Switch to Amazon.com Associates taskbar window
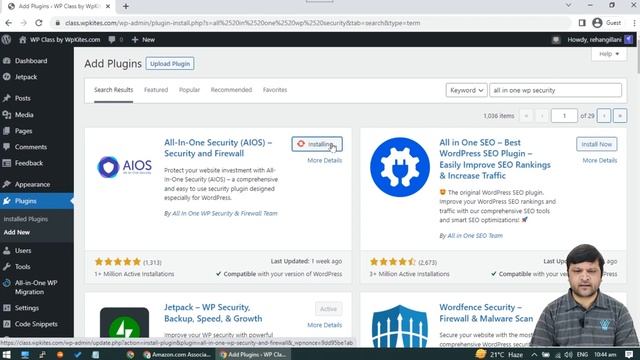The height and width of the screenshot is (360, 640). tap(177, 355)
